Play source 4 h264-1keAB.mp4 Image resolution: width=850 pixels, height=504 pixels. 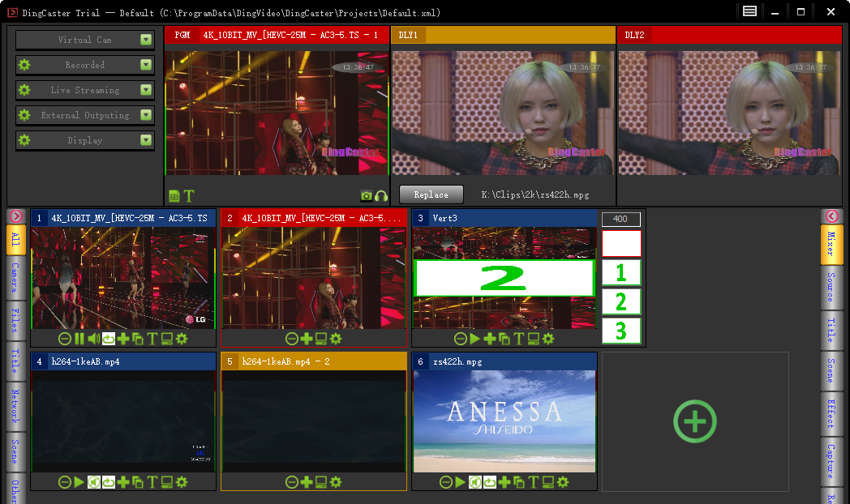tap(79, 482)
